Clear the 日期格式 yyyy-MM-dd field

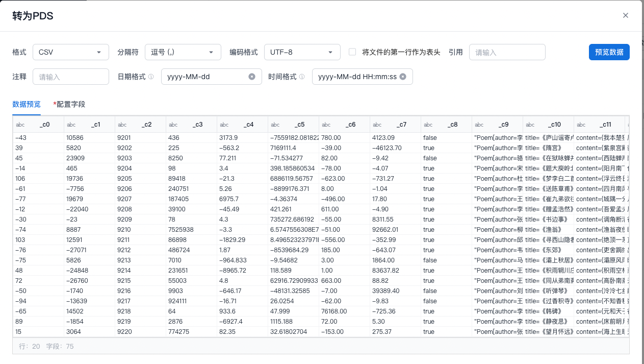[252, 77]
